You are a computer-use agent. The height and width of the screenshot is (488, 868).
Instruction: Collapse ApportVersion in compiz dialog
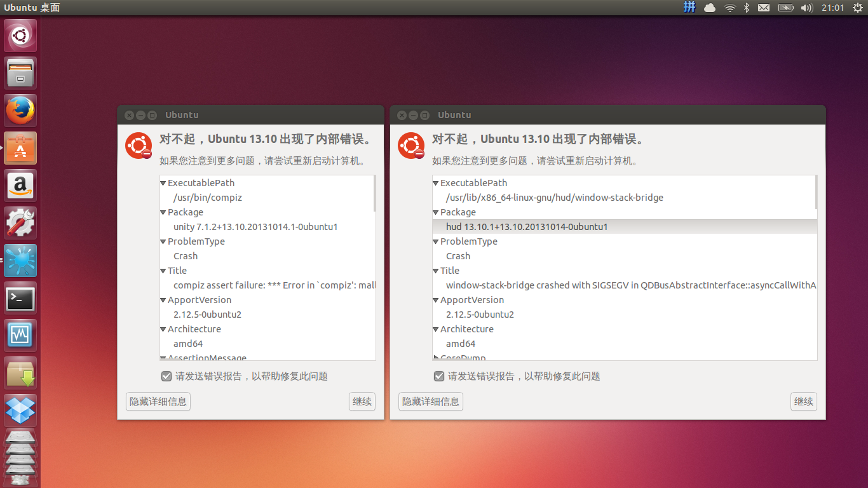[x=163, y=300]
